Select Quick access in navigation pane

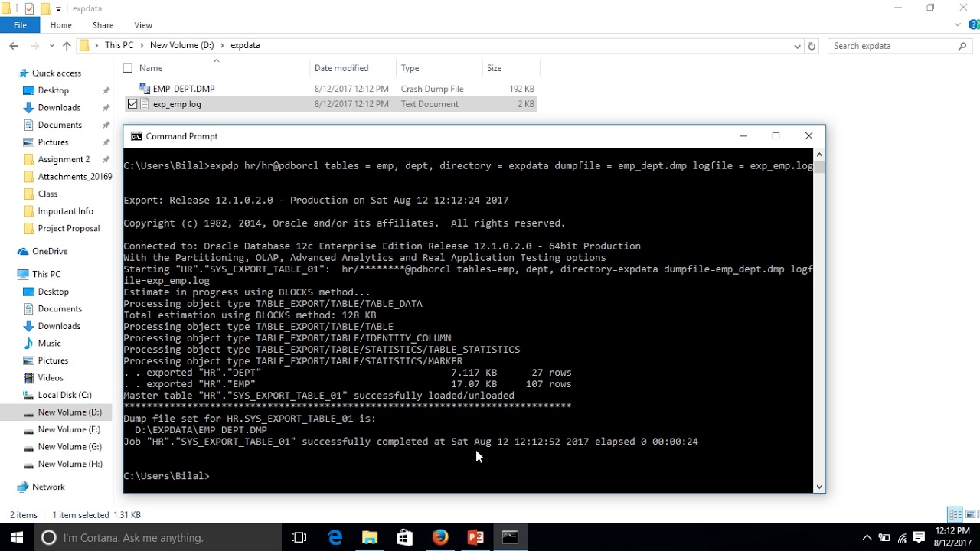[x=57, y=73]
